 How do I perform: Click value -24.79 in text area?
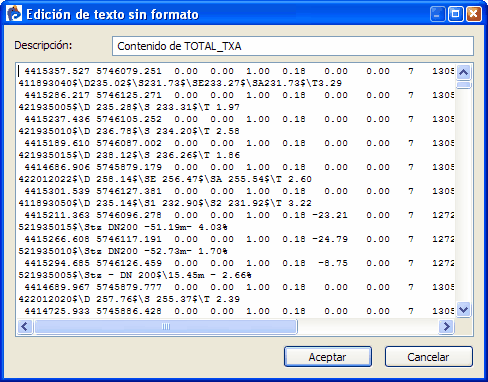[x=330, y=239]
